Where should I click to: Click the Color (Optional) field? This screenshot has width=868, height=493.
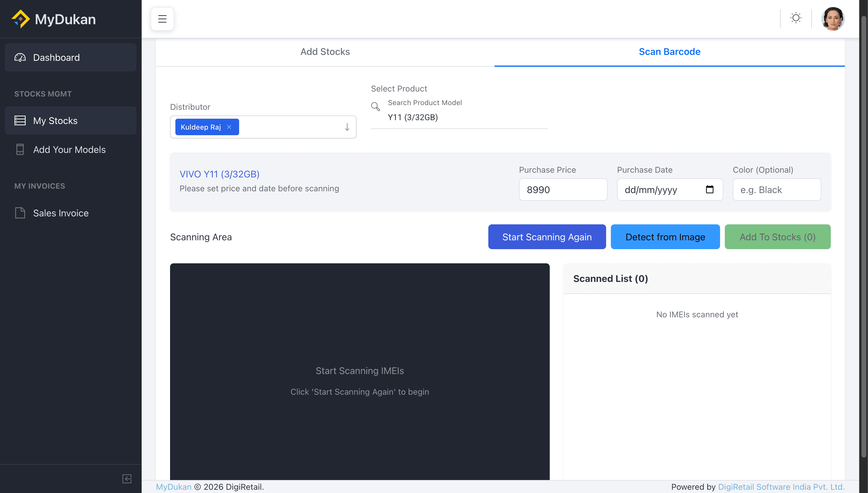tap(776, 190)
